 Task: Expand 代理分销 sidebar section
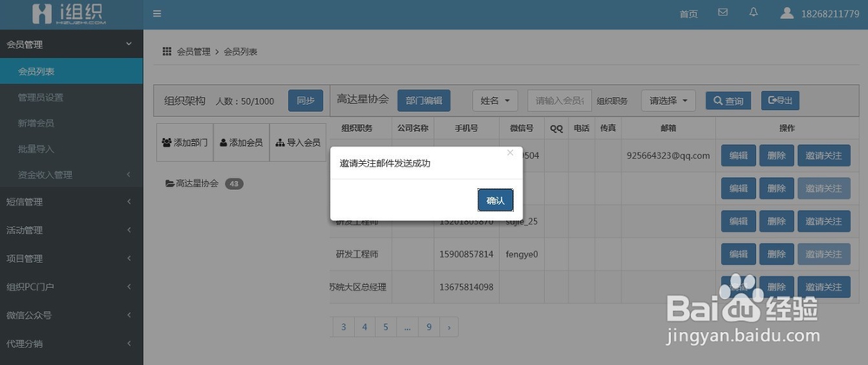pyautogui.click(x=71, y=343)
